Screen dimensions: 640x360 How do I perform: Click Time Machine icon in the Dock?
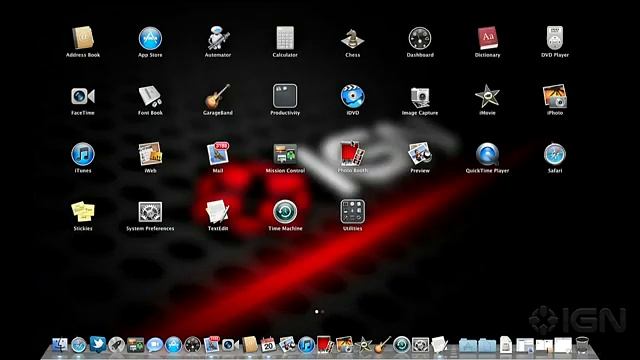point(401,345)
